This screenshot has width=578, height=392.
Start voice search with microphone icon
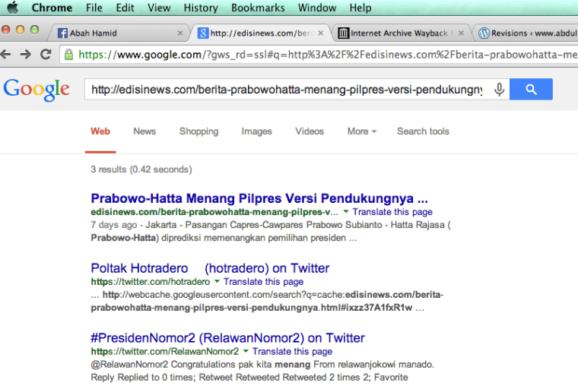coord(499,90)
